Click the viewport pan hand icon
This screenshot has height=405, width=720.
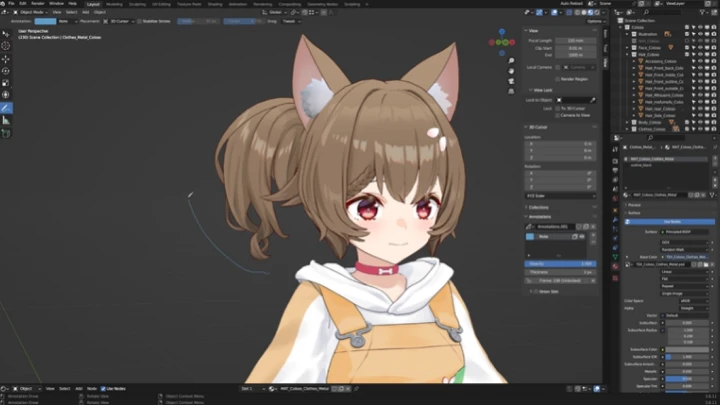click(x=511, y=71)
